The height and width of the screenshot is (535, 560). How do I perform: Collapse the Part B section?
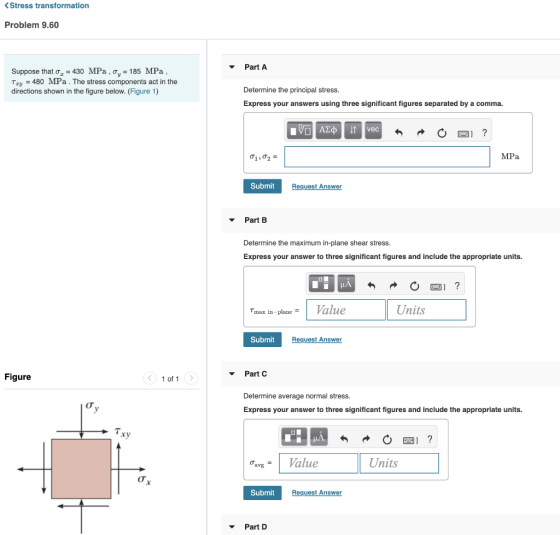point(232,220)
